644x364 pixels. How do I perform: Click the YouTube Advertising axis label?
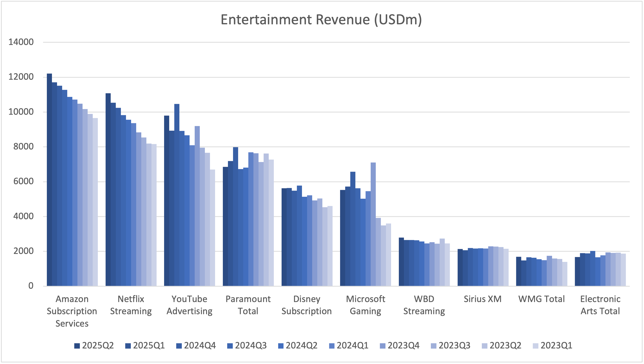(190, 305)
